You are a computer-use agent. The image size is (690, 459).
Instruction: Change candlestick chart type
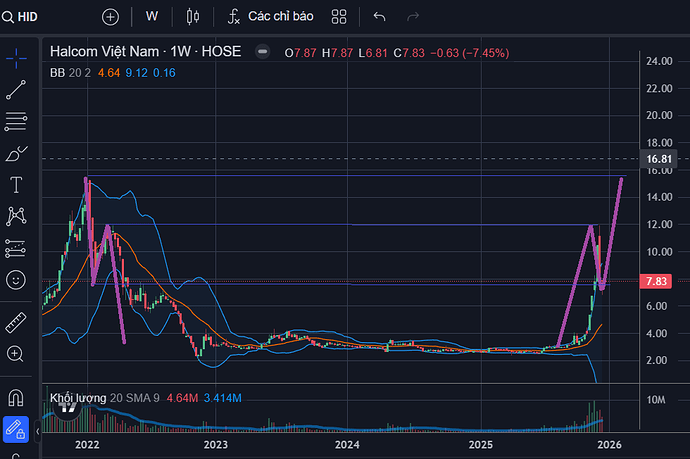coord(193,17)
